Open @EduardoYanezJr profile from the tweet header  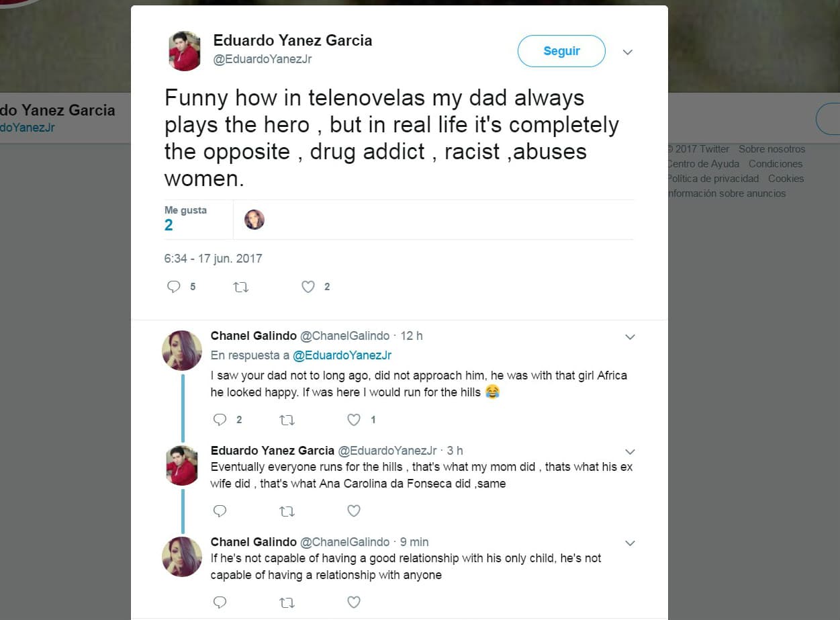pos(263,59)
